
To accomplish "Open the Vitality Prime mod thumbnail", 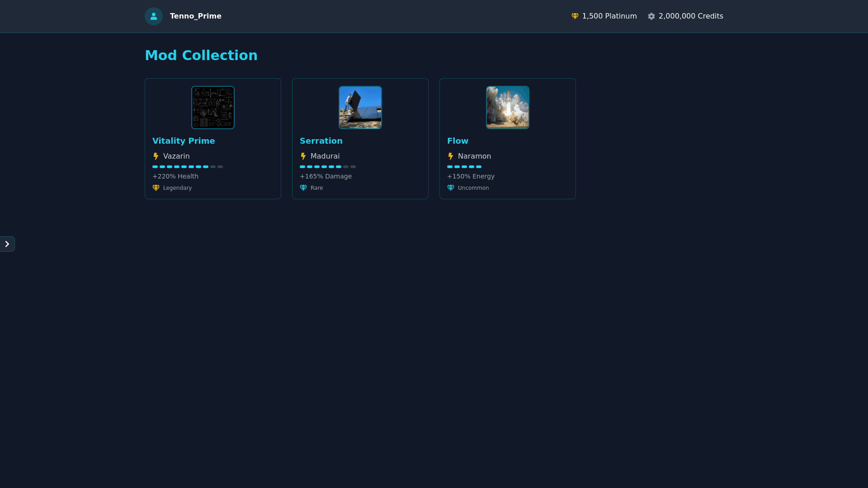I will click(213, 108).
